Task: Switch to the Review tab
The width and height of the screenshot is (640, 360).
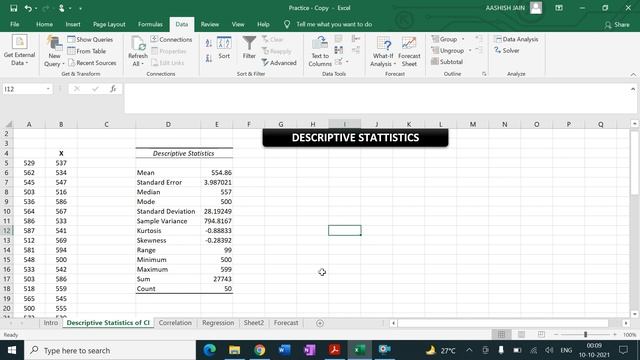Action: [210, 24]
